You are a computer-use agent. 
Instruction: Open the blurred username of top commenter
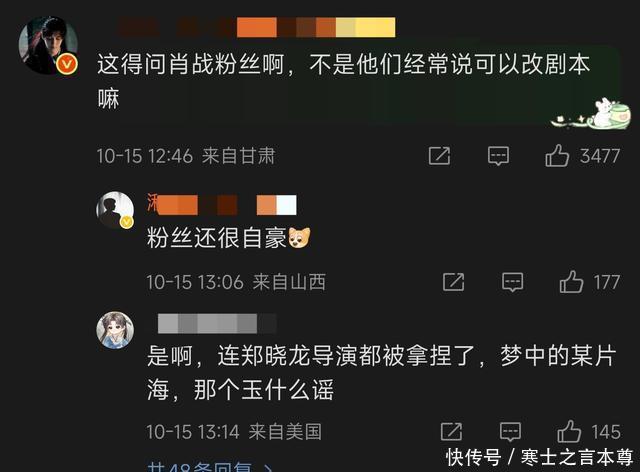click(256, 27)
